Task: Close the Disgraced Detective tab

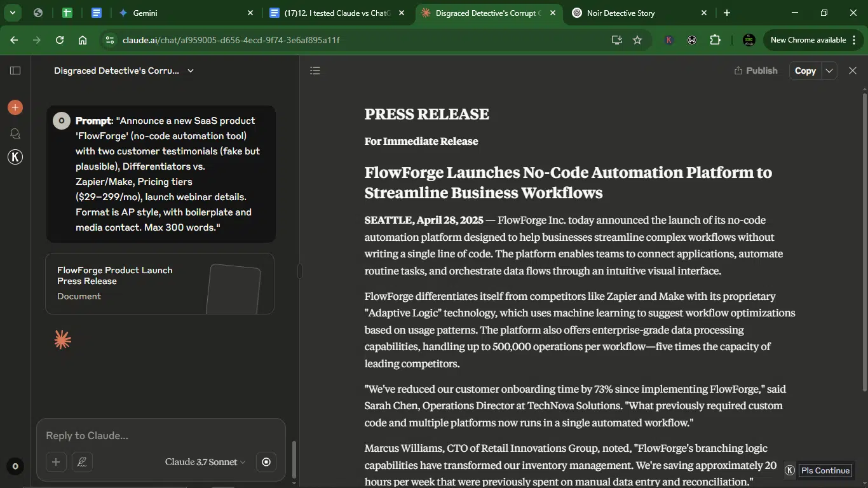Action: tap(553, 13)
